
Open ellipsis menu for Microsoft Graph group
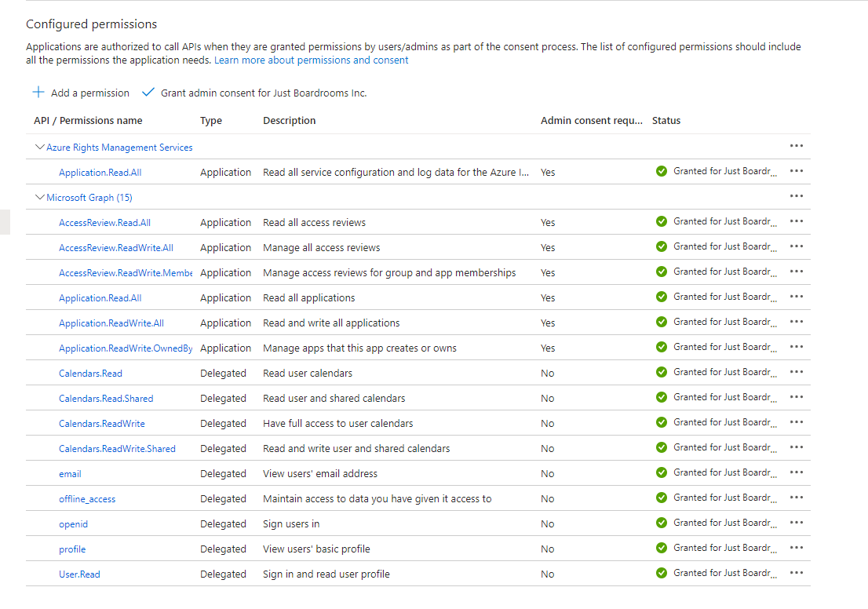[797, 196]
